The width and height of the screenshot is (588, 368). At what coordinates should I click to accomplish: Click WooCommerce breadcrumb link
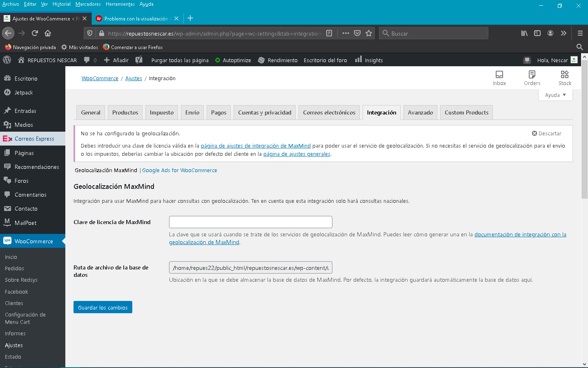[100, 78]
